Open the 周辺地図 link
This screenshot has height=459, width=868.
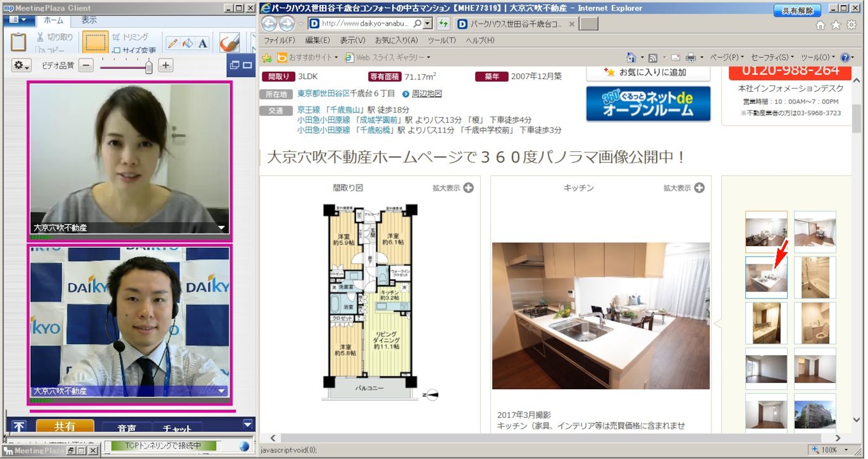[x=426, y=93]
